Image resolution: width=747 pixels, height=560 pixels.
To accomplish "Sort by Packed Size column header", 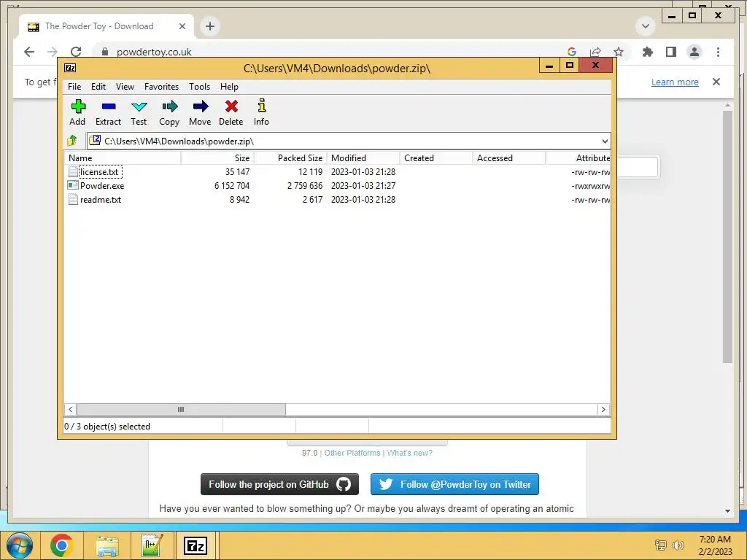I will pos(290,158).
